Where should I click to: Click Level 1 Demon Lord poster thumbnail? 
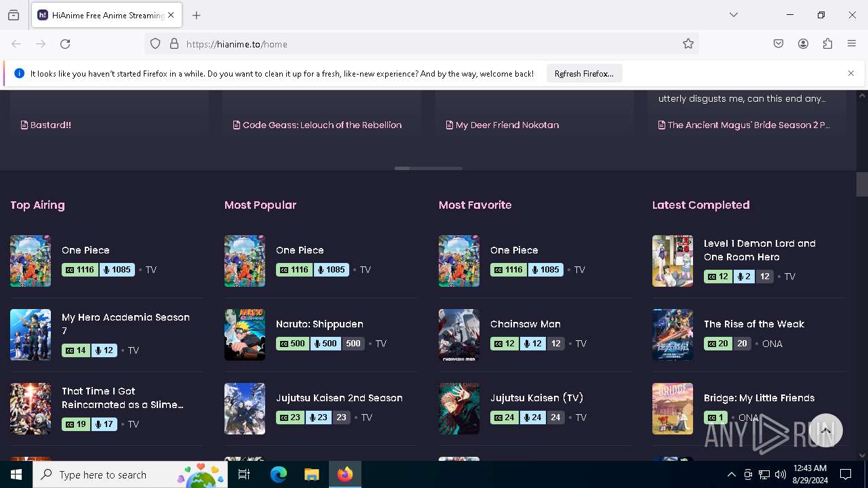[673, 261]
